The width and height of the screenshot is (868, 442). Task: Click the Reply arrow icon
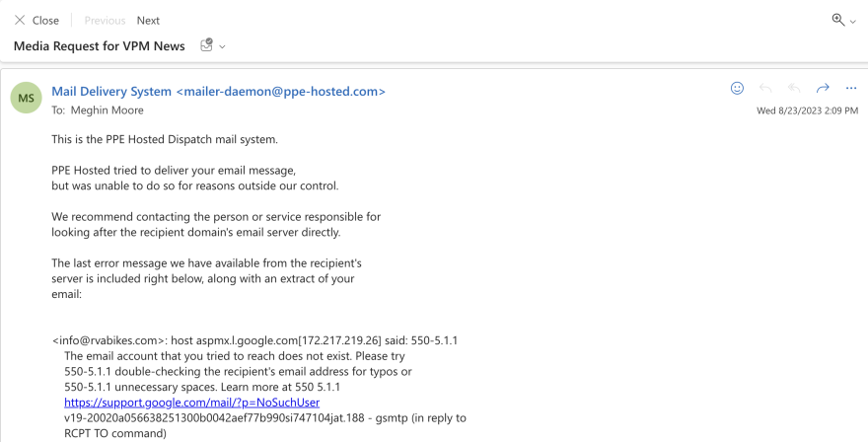coord(765,88)
